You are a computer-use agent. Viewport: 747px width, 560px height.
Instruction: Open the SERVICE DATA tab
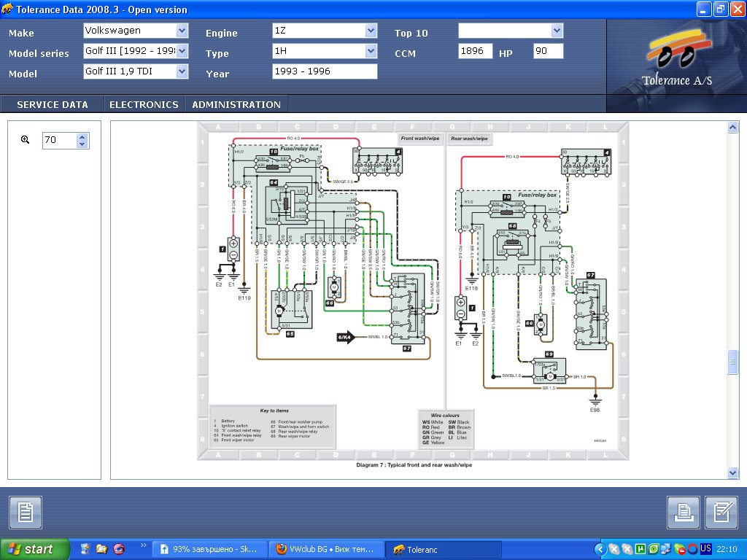[53, 104]
